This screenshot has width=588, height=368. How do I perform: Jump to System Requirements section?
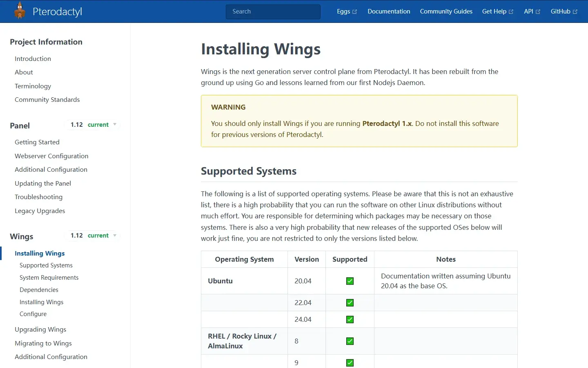49,277
